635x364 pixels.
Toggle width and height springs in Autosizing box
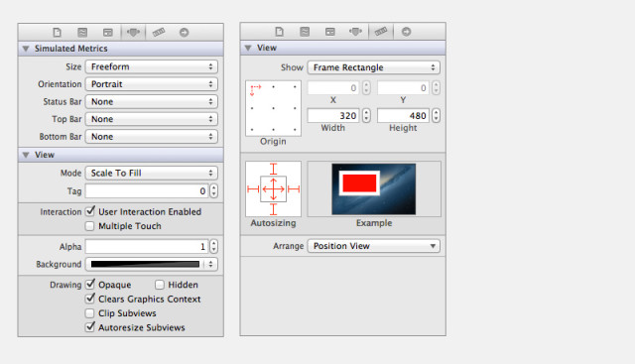274,189
